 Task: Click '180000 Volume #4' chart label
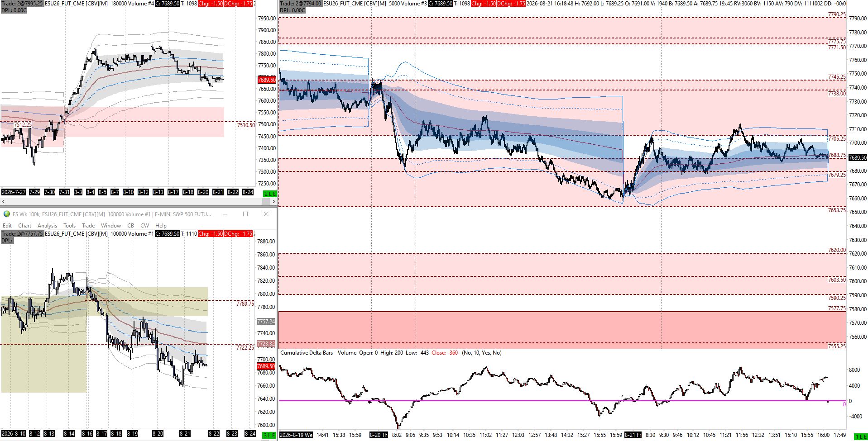(x=131, y=3)
